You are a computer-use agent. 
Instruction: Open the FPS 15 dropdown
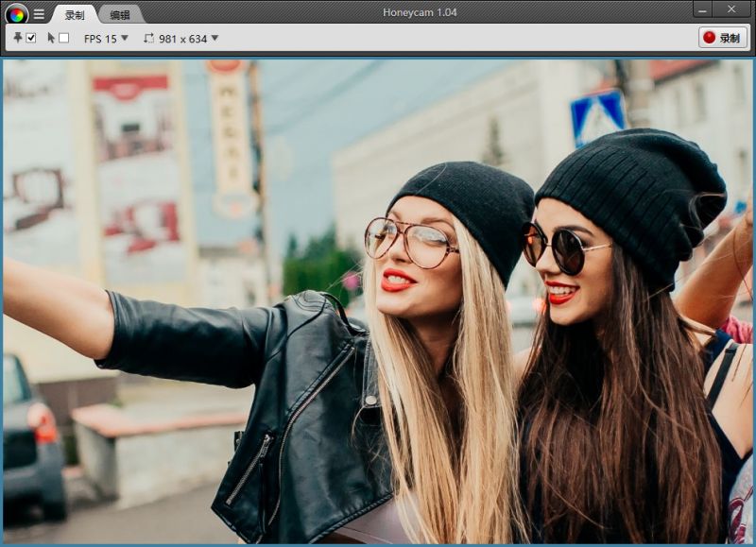tap(100, 39)
